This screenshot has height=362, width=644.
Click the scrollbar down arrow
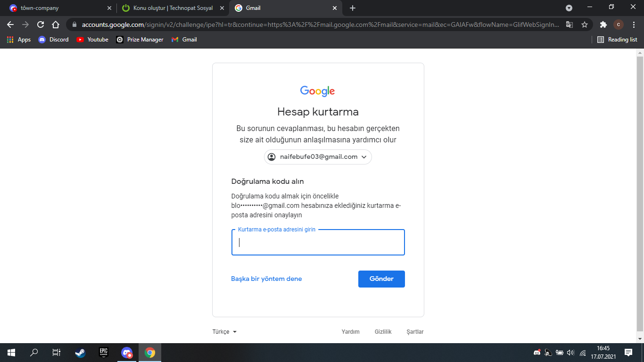pyautogui.click(x=640, y=339)
